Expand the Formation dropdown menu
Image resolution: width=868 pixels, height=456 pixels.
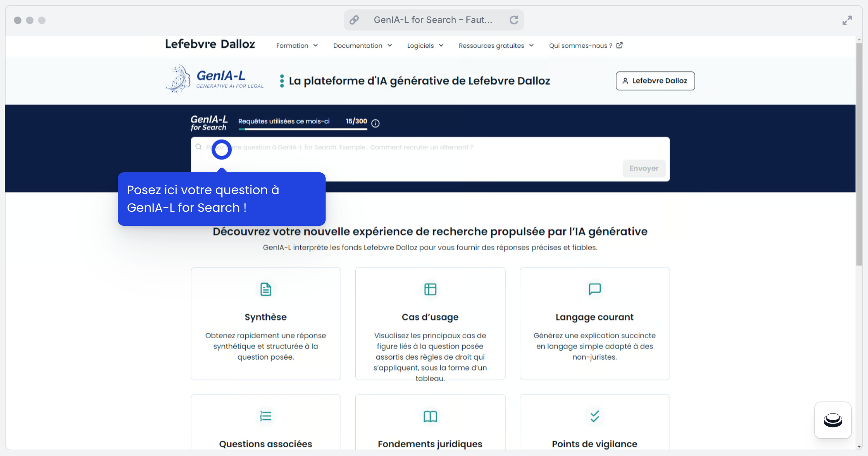click(x=297, y=46)
